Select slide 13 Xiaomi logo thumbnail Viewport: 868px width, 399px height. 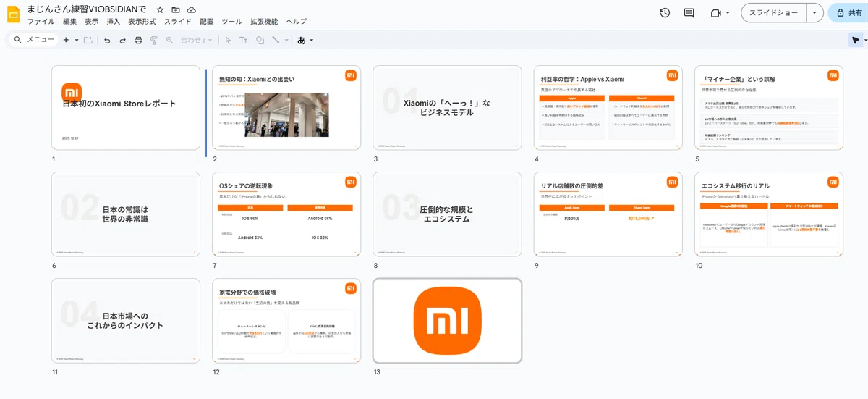447,321
